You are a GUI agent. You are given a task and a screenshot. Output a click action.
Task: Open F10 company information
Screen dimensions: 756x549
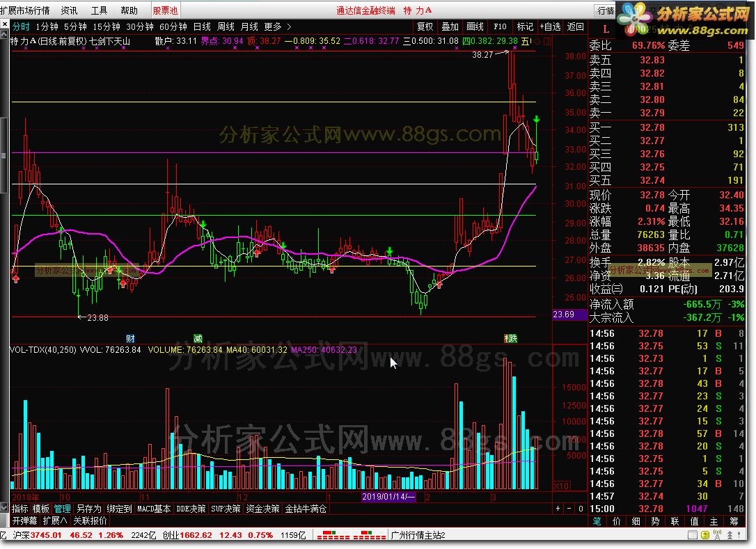[x=500, y=26]
